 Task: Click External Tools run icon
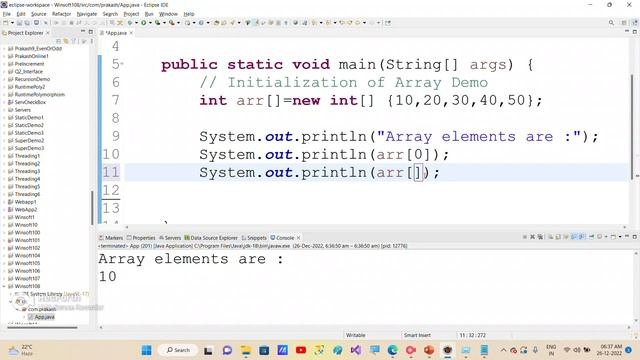pyautogui.click(x=172, y=23)
